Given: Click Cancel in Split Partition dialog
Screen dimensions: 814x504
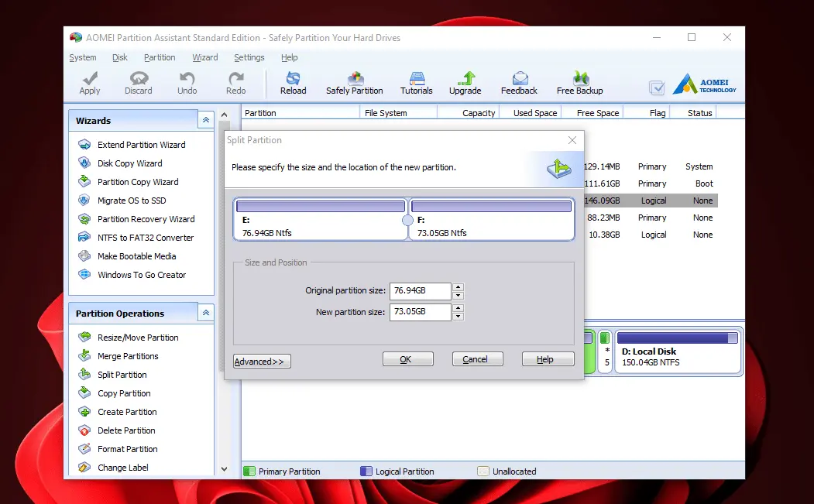Looking at the screenshot, I should click(478, 359).
